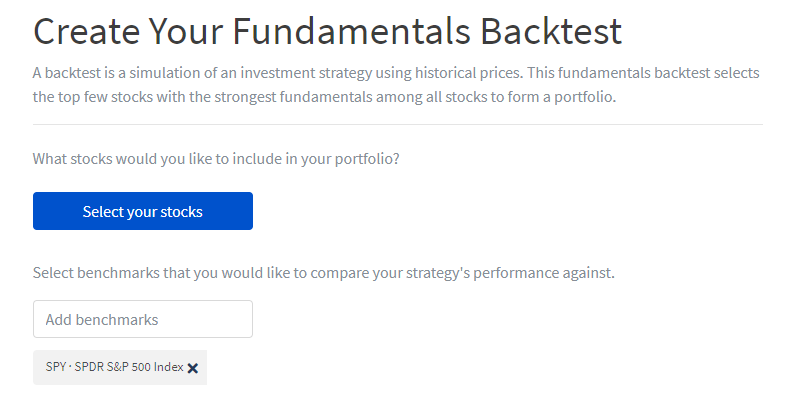Click "the top few stocks" in the description
Image resolution: width=785 pixels, height=404 pixels.
(x=91, y=98)
